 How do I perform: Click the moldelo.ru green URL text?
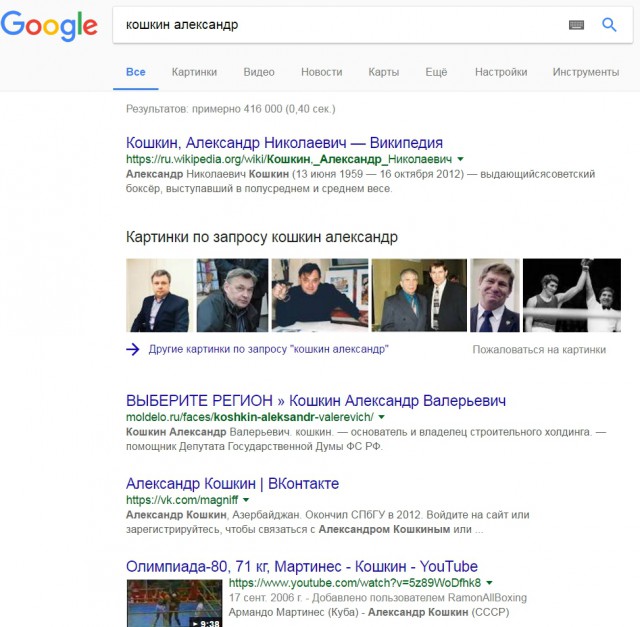[x=250, y=417]
